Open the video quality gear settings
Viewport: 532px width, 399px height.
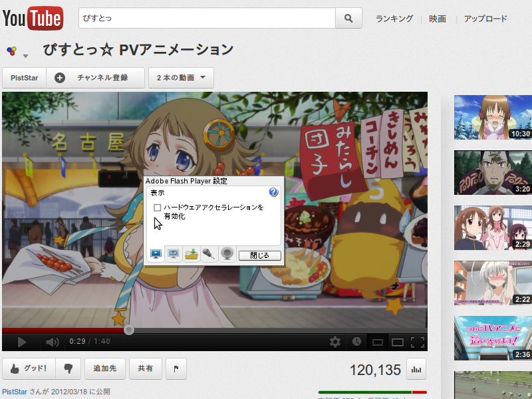(x=335, y=342)
